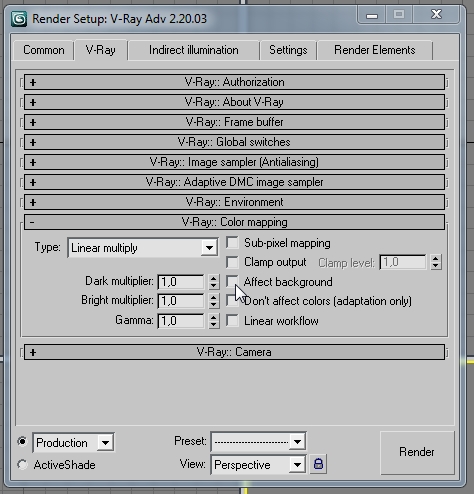Adjust the Clamp level spinner arrows
This screenshot has width=474, height=494.
coord(436,262)
